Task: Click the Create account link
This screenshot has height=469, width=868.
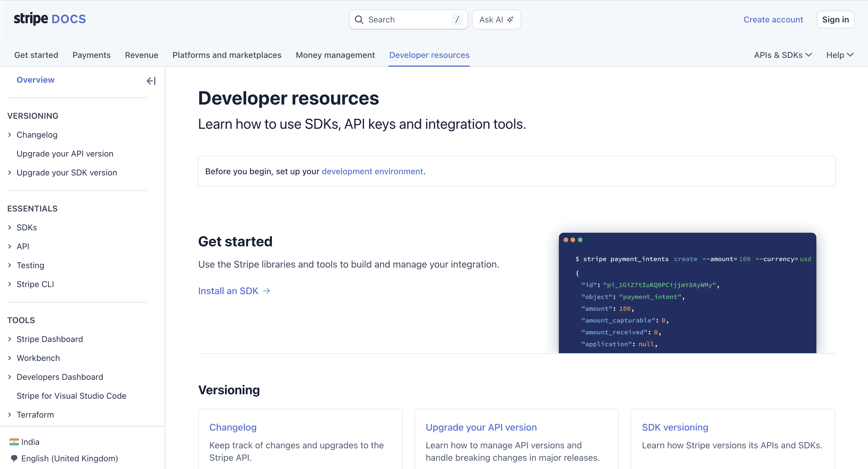Action: (773, 19)
